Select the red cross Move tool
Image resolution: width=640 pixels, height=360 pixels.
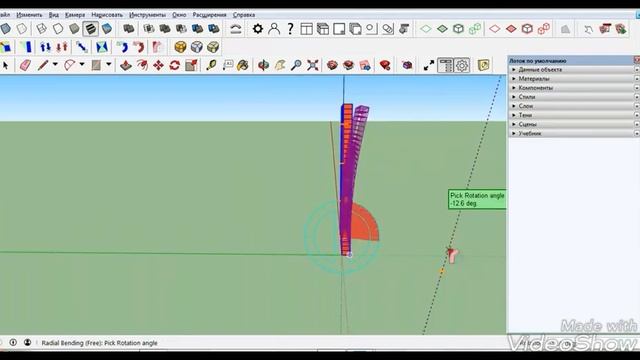tap(158, 65)
